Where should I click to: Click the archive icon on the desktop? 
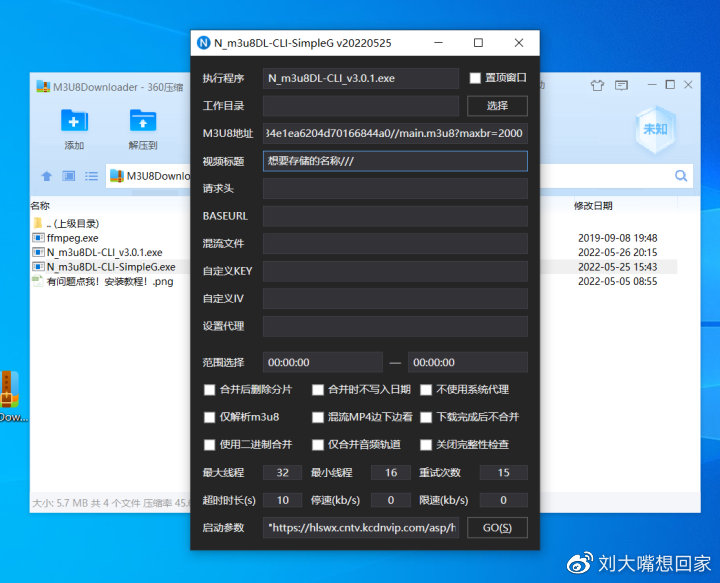pyautogui.click(x=8, y=390)
